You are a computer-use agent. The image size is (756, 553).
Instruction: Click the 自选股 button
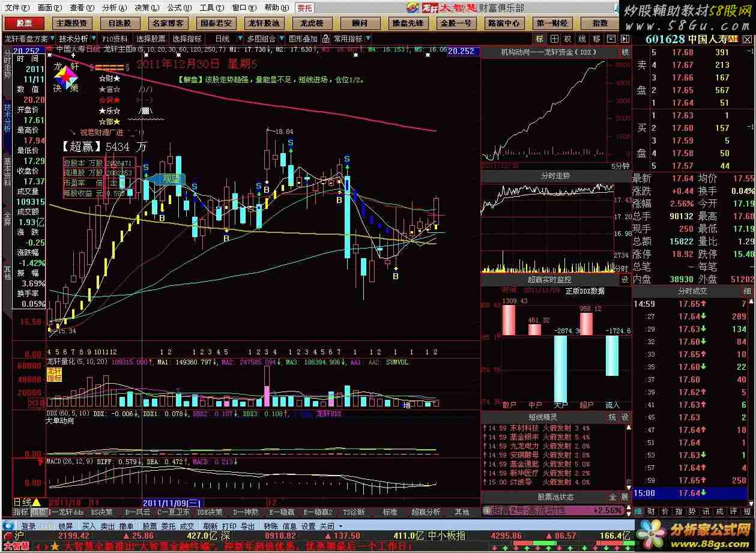[x=119, y=23]
